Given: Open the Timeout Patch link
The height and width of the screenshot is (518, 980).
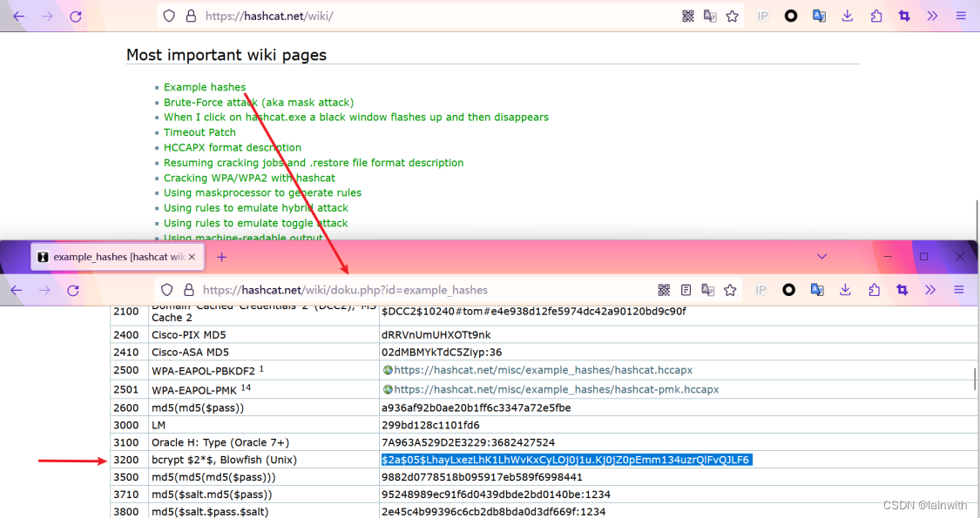Looking at the screenshot, I should click(199, 132).
